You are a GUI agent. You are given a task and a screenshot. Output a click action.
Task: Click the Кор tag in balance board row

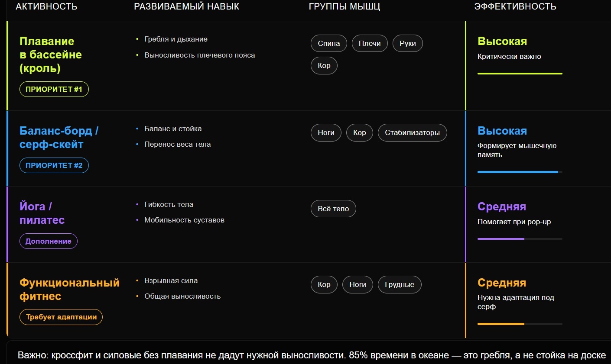360,132
